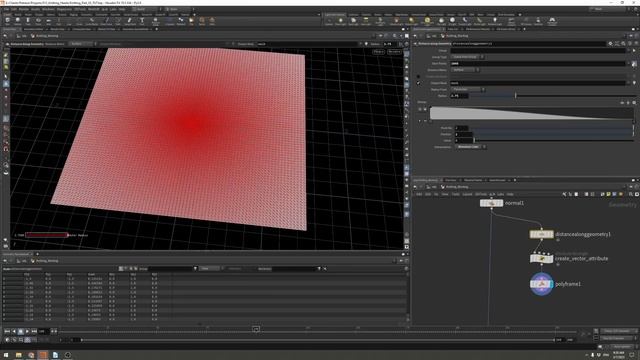
Task: Click the Output Mask field in the viewport toolbar
Action: tap(308, 44)
